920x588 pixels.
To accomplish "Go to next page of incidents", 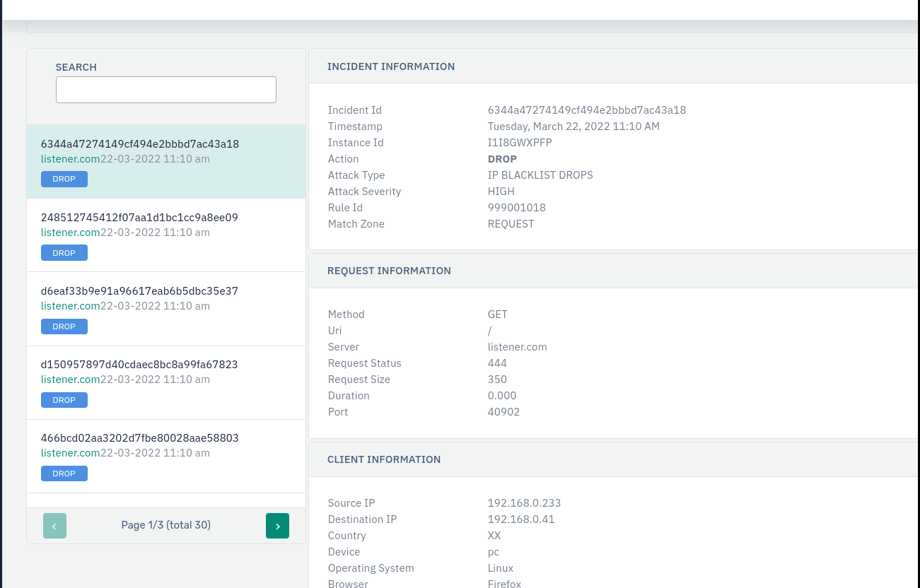I will 277,526.
